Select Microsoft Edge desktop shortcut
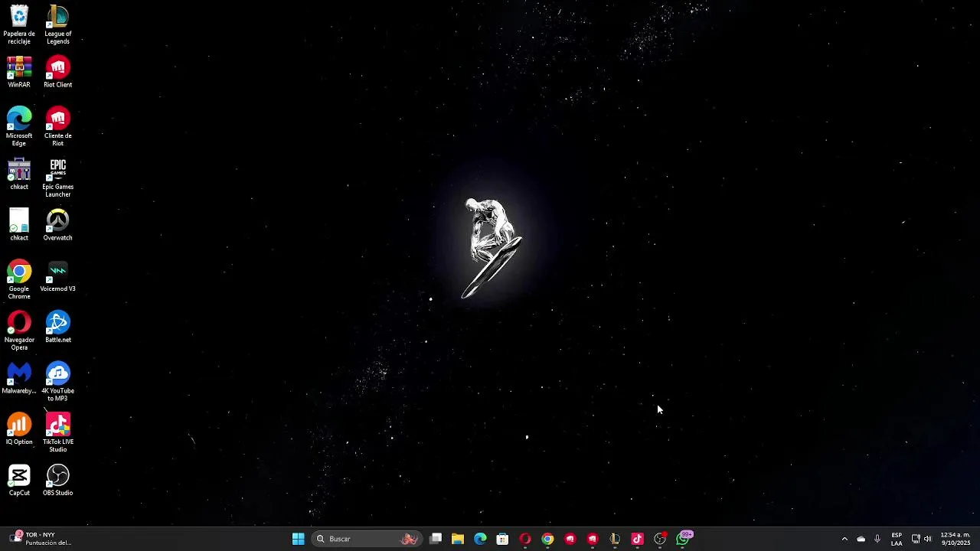 coord(19,127)
